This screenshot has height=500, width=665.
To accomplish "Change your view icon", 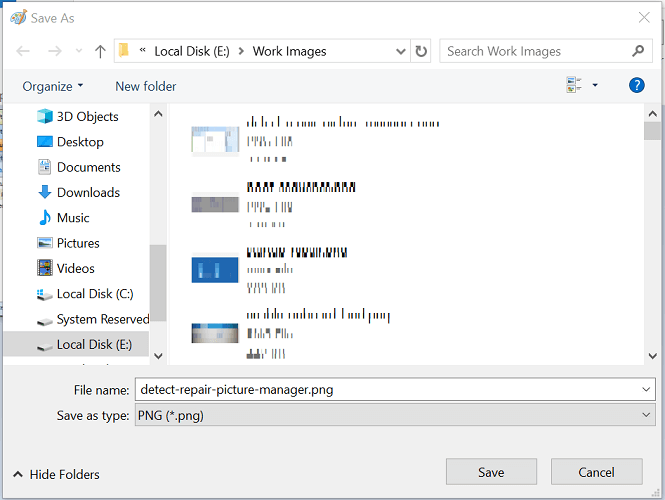I will 574,85.
